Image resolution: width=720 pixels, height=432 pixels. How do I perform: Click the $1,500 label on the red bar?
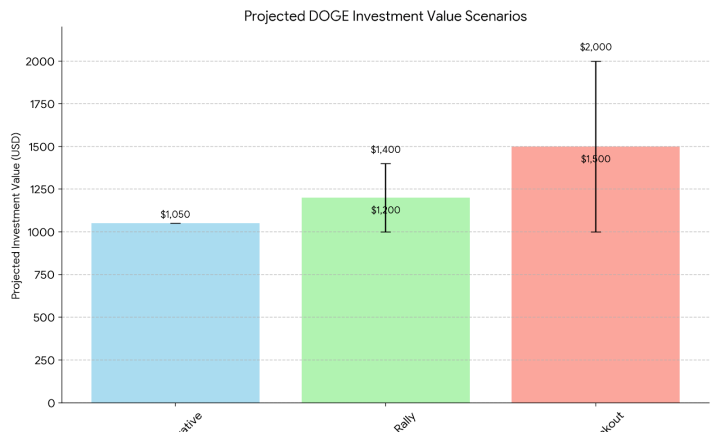coord(595,159)
